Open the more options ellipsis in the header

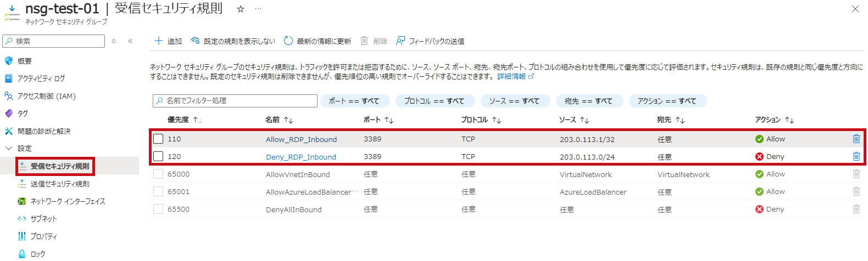coord(258,9)
